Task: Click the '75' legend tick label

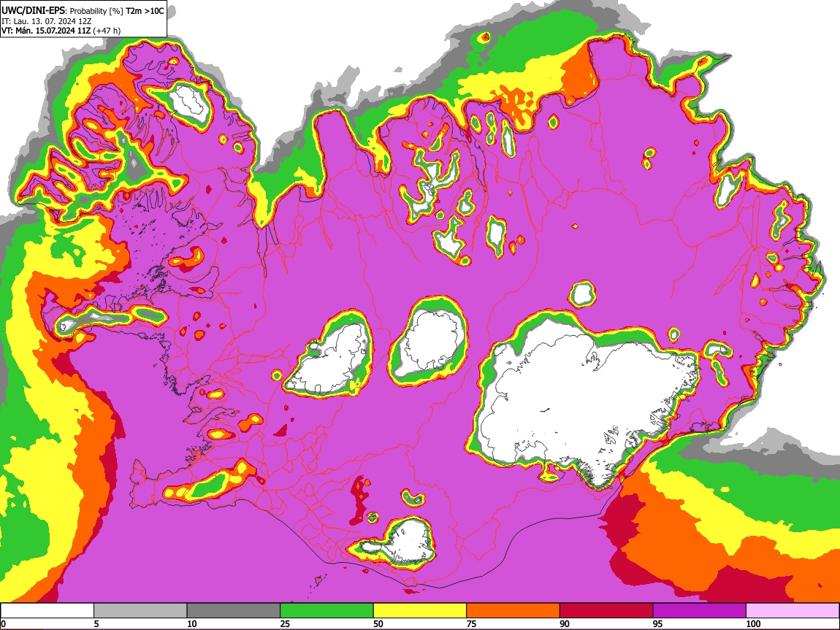Action: [x=471, y=623]
